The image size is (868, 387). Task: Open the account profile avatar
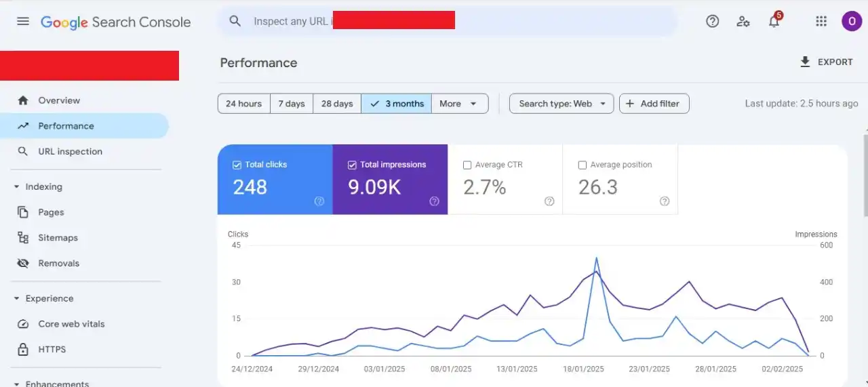851,22
